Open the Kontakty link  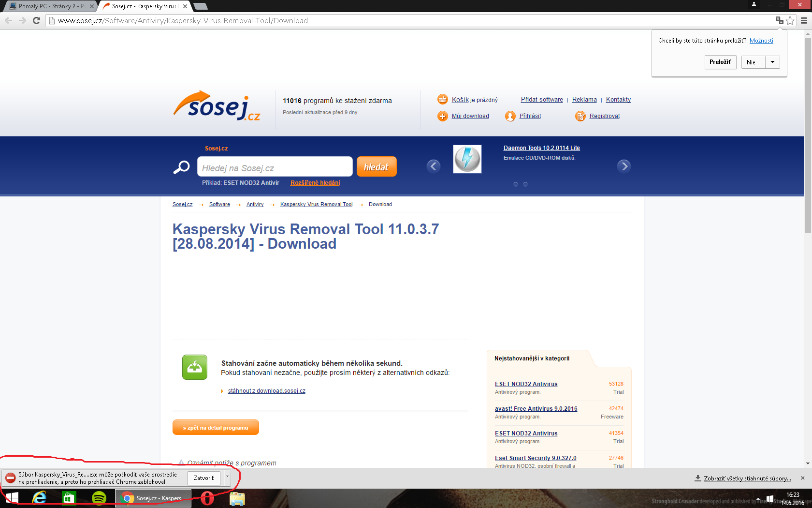618,100
